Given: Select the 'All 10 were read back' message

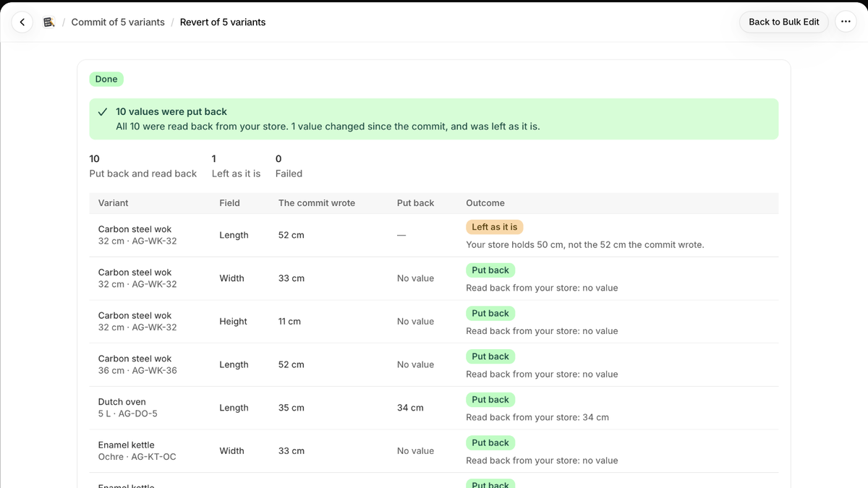Looking at the screenshot, I should pyautogui.click(x=328, y=127).
